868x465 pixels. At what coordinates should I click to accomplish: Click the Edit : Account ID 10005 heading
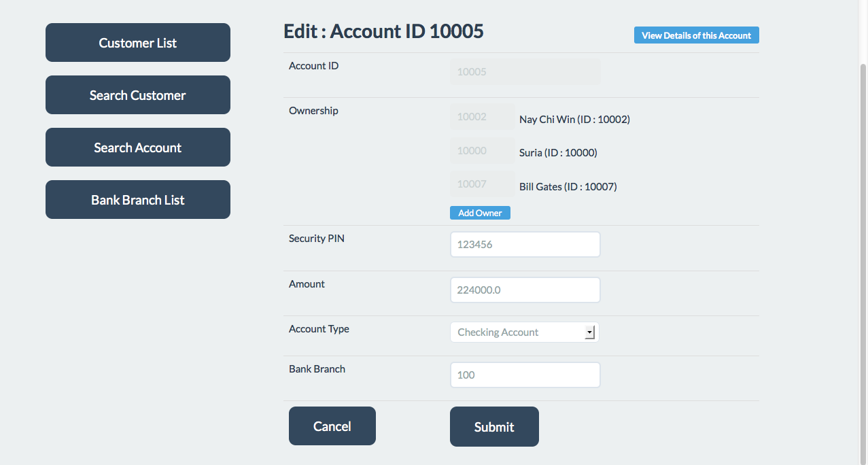pyautogui.click(x=383, y=31)
